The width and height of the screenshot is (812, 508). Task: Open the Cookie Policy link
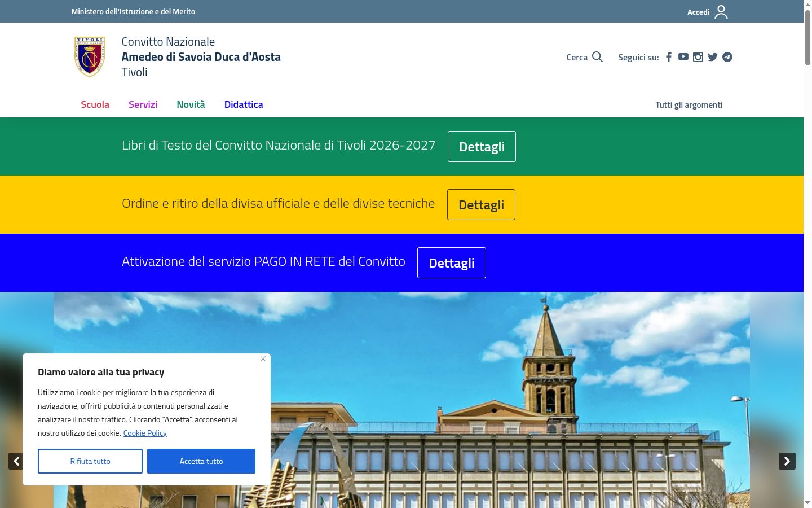[145, 433]
